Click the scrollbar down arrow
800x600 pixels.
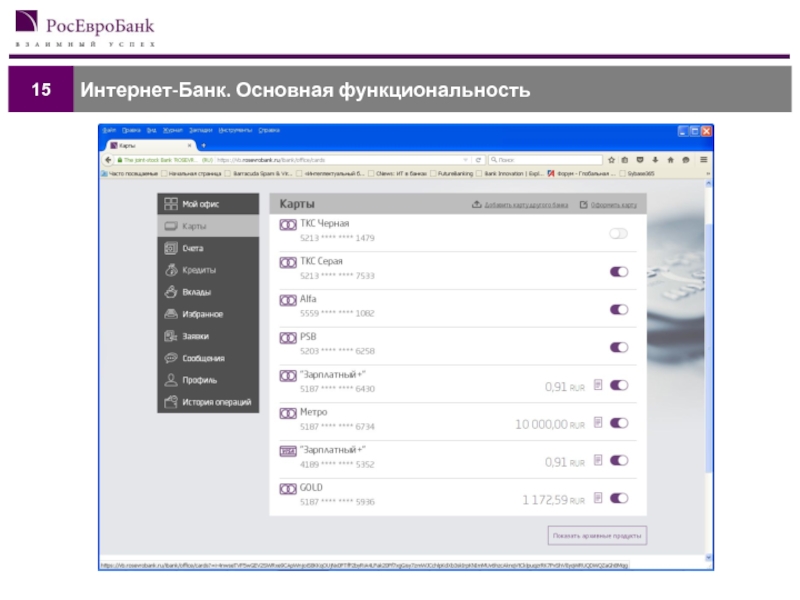click(x=708, y=558)
